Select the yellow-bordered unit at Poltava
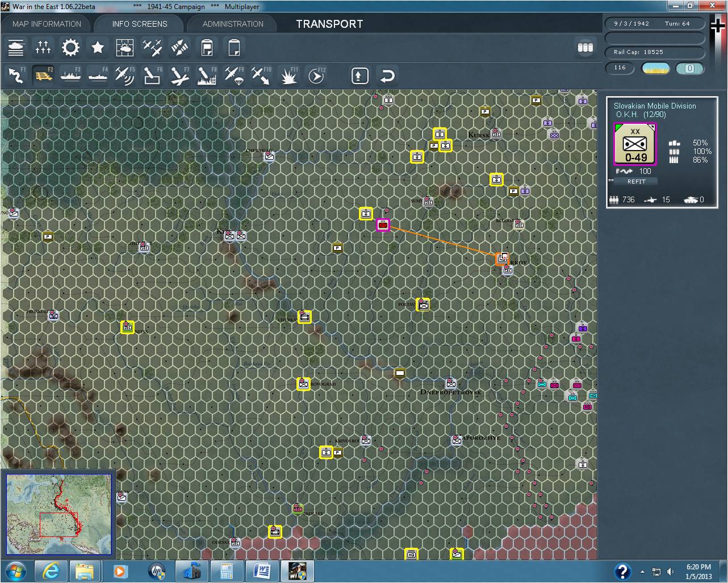728x583 pixels. 423,305
